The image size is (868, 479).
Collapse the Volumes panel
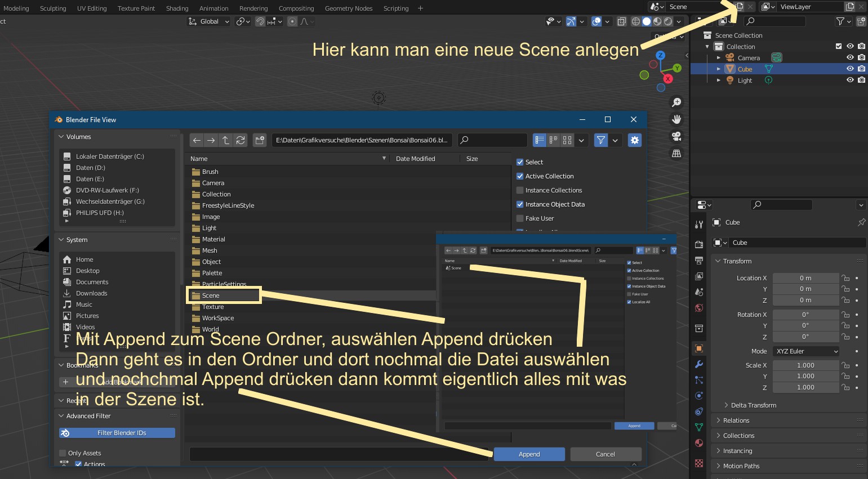tap(61, 137)
